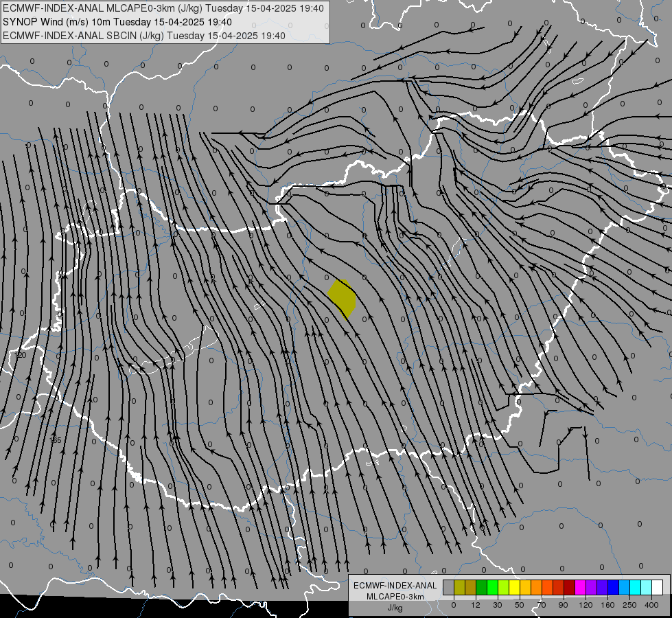Click the legend scale value 50
This screenshot has width=672, height=618.
[x=520, y=605]
